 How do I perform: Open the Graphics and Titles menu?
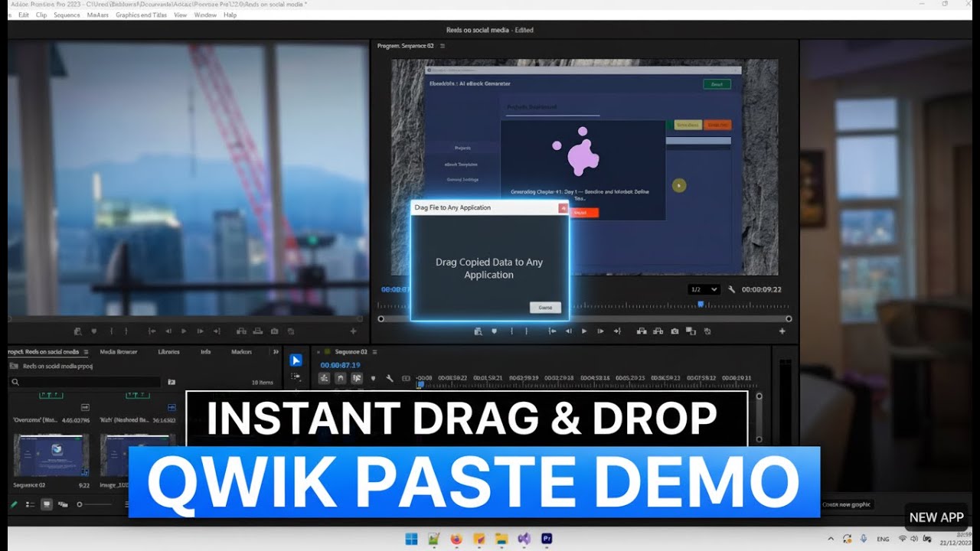coord(141,15)
